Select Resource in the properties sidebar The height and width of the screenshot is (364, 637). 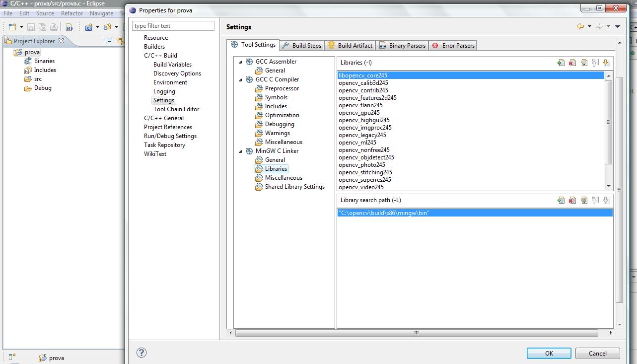156,38
